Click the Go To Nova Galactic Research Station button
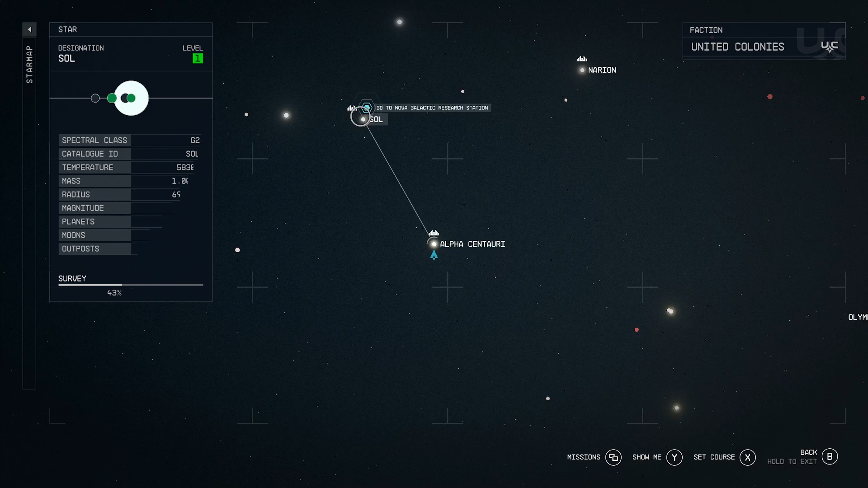This screenshot has width=868, height=488. tap(431, 107)
